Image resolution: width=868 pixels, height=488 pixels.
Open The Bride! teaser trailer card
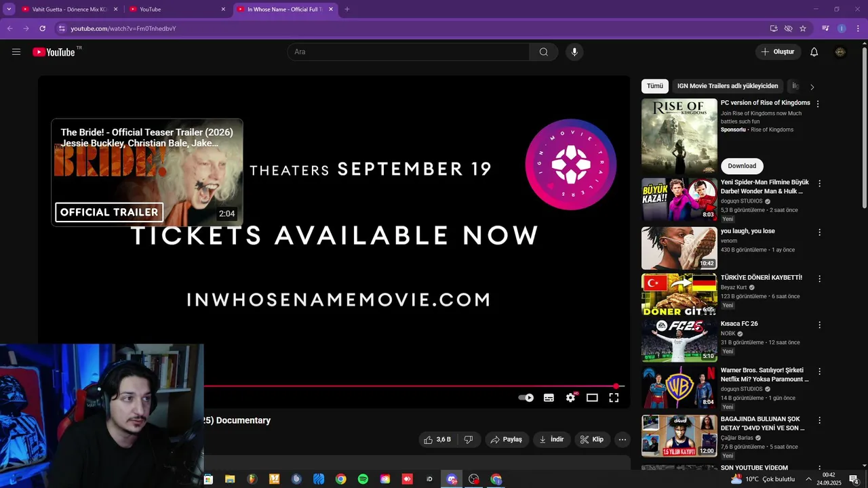pos(147,173)
